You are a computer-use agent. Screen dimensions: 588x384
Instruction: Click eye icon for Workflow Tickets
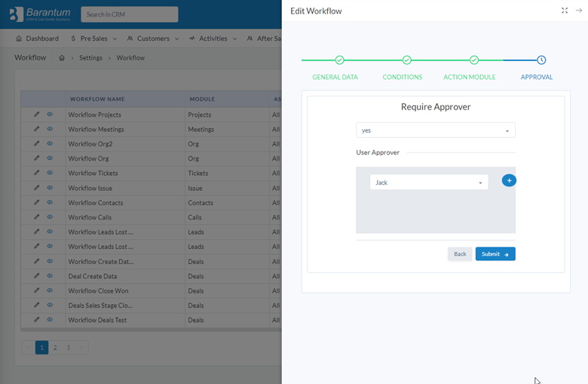tap(50, 173)
